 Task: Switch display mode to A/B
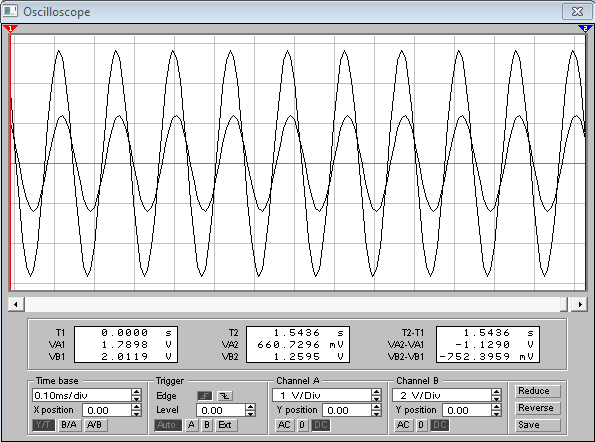click(x=95, y=425)
